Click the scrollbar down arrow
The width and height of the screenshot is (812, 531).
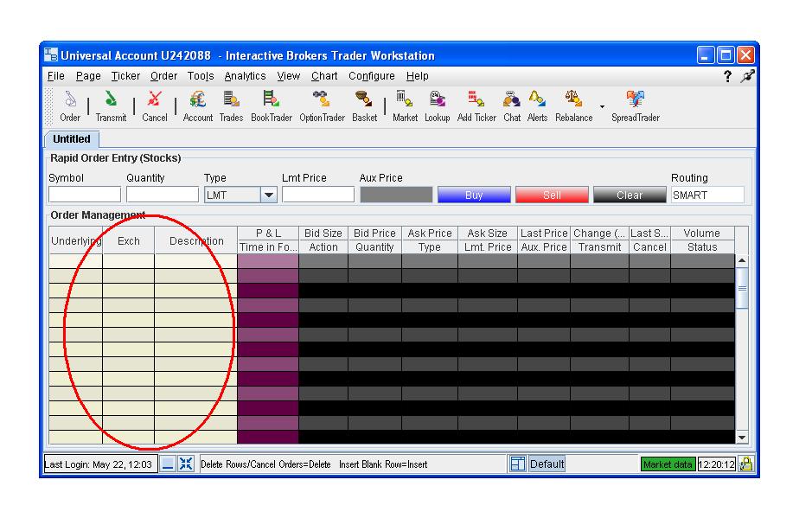click(742, 438)
